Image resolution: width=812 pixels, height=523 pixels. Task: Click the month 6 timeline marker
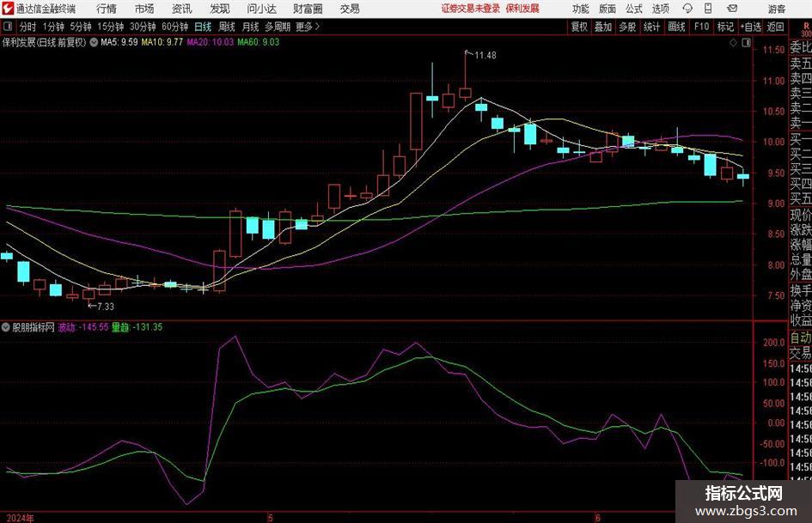tap(597, 518)
